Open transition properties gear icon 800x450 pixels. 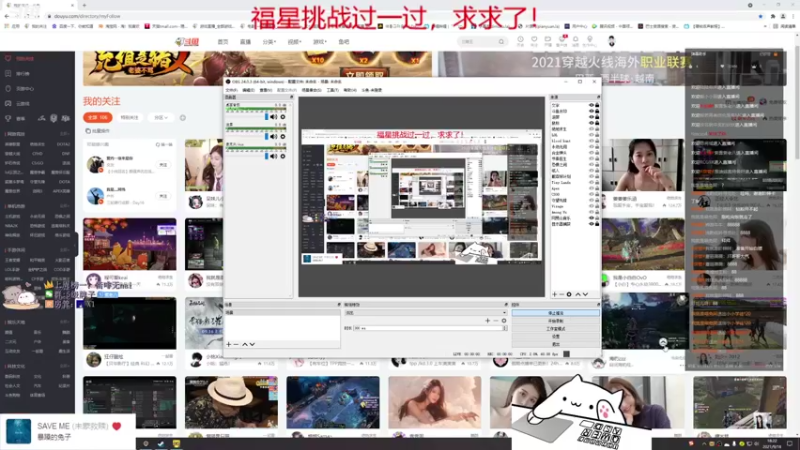click(504, 321)
